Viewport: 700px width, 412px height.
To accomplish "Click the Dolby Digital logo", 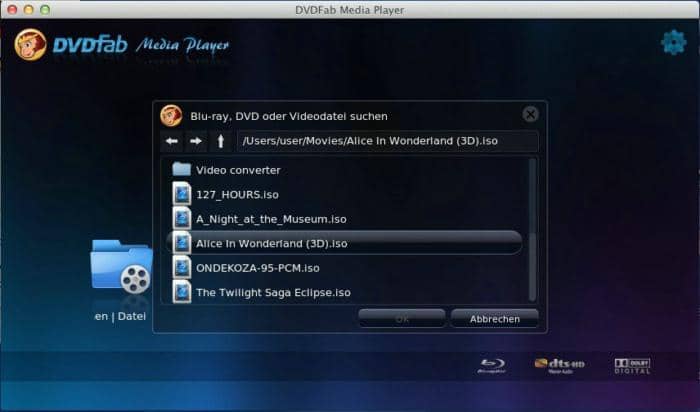I will (x=632, y=366).
